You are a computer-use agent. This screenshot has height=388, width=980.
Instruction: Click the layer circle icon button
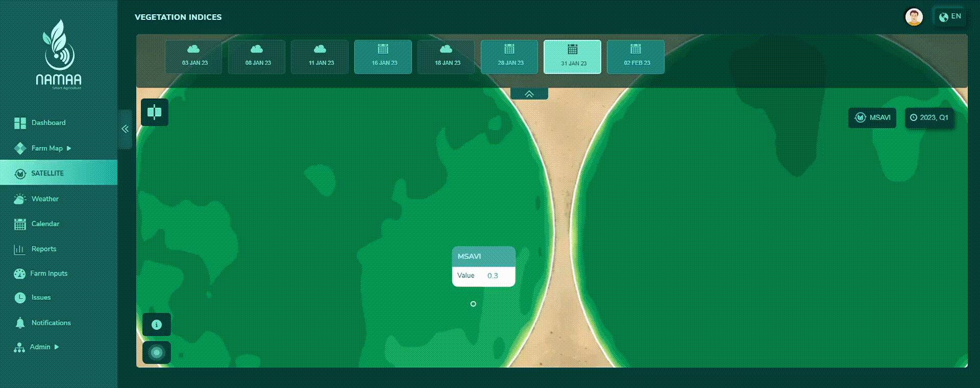[157, 352]
